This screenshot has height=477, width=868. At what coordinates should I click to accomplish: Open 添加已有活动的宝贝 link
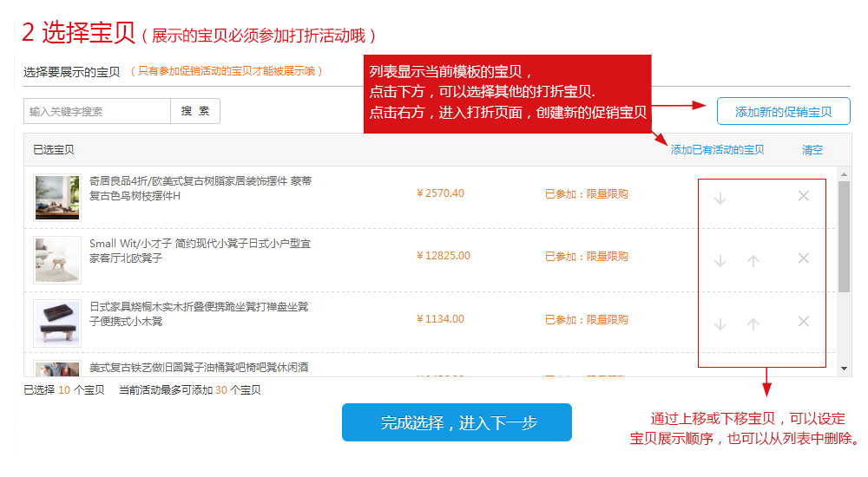(x=718, y=150)
